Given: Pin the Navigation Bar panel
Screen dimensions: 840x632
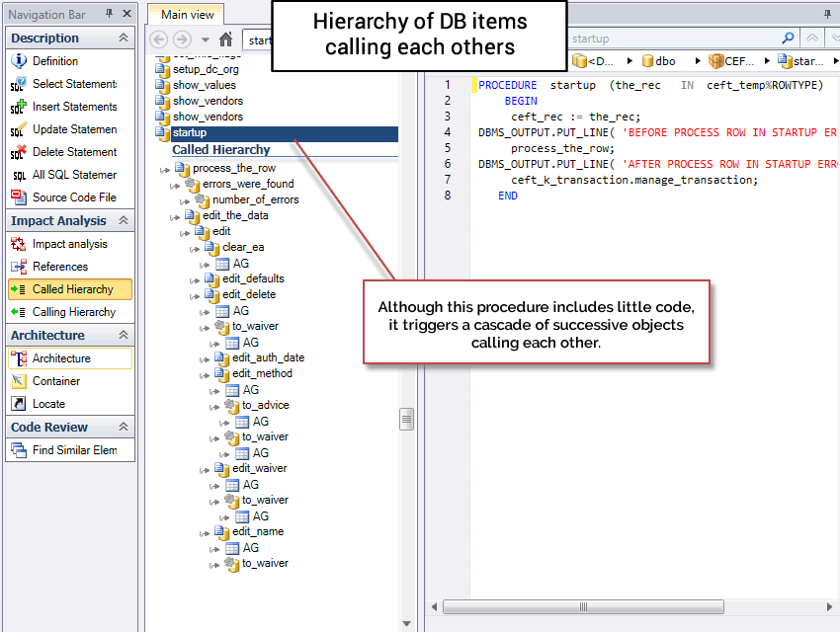Looking at the screenshot, I should pos(108,14).
